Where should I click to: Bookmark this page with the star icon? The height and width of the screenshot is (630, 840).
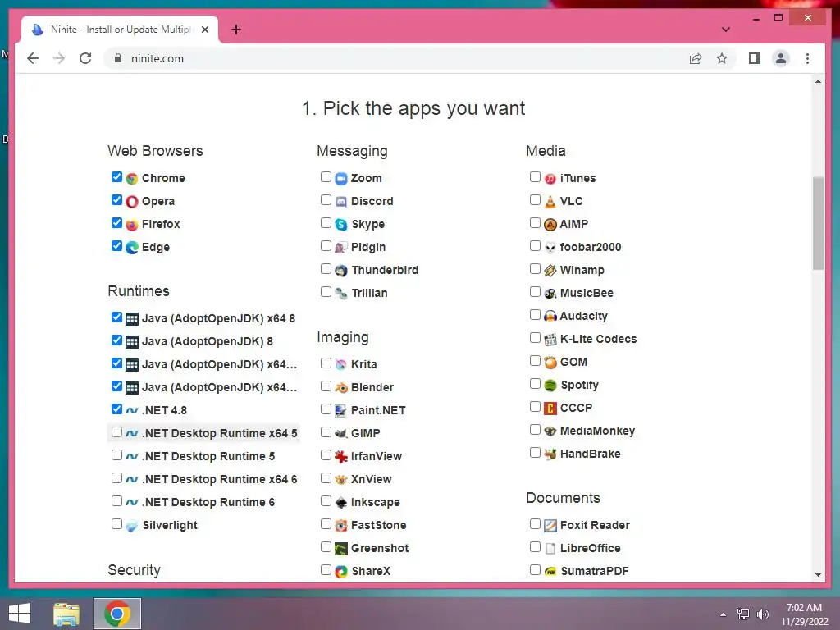pos(722,58)
